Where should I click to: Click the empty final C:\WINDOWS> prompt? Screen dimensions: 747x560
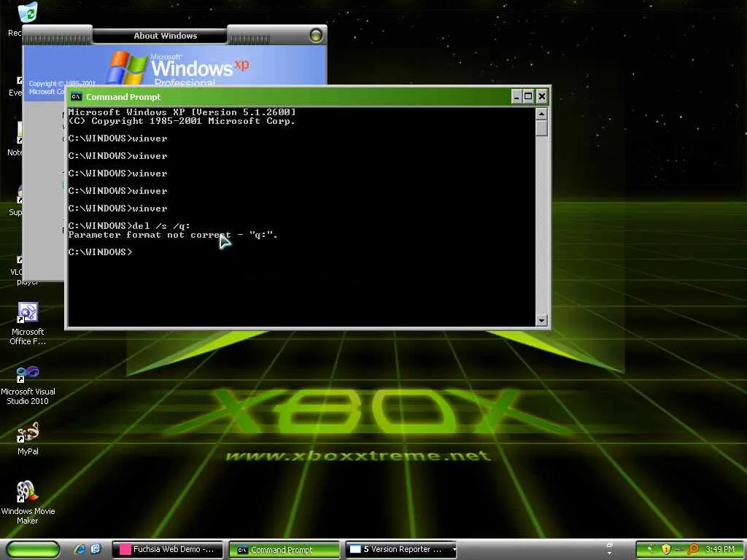pos(101,252)
